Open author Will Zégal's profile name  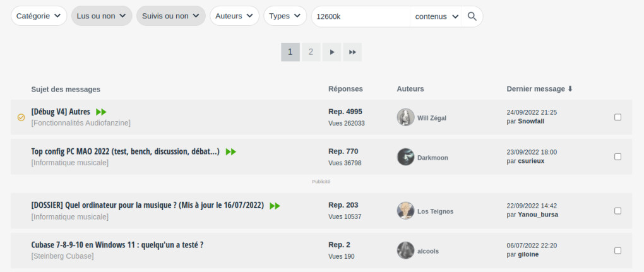coord(432,118)
